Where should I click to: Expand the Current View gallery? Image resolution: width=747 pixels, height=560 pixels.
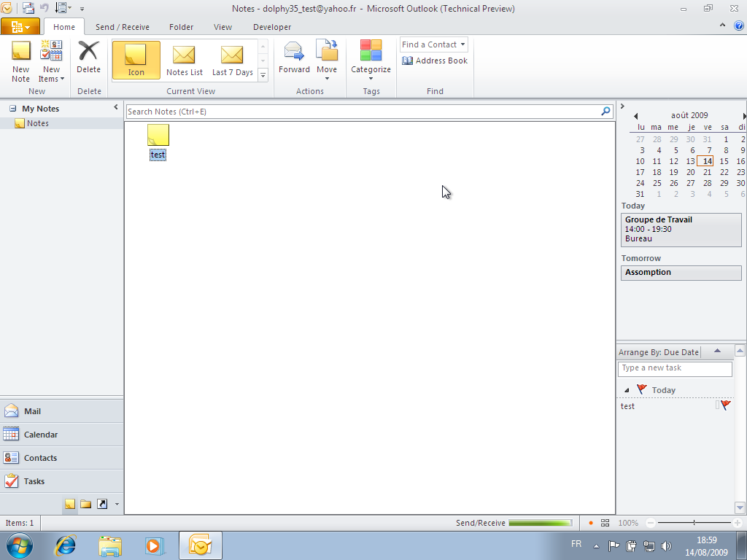point(263,75)
